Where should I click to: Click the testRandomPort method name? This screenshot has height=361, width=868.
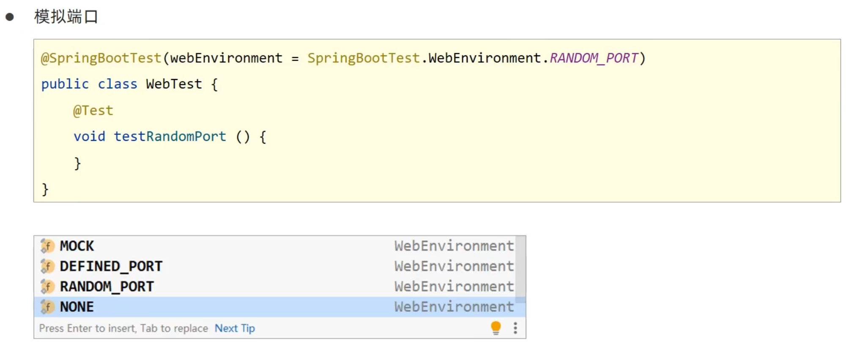coord(170,137)
